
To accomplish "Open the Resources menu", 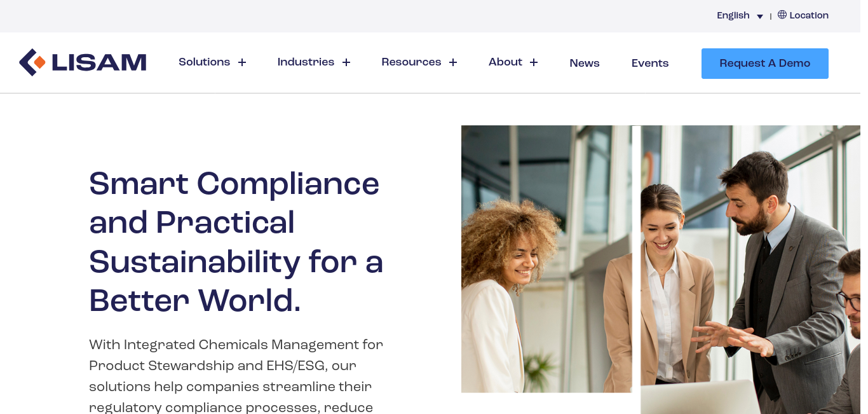I will click(x=411, y=62).
